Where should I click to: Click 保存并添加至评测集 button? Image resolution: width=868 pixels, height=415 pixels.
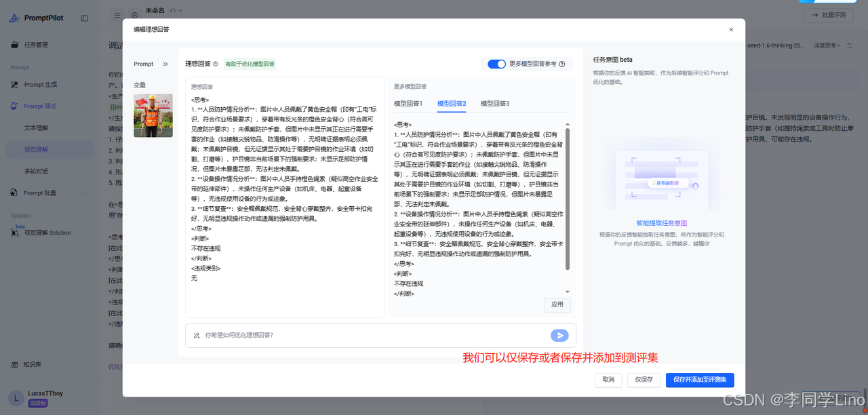pyautogui.click(x=700, y=380)
